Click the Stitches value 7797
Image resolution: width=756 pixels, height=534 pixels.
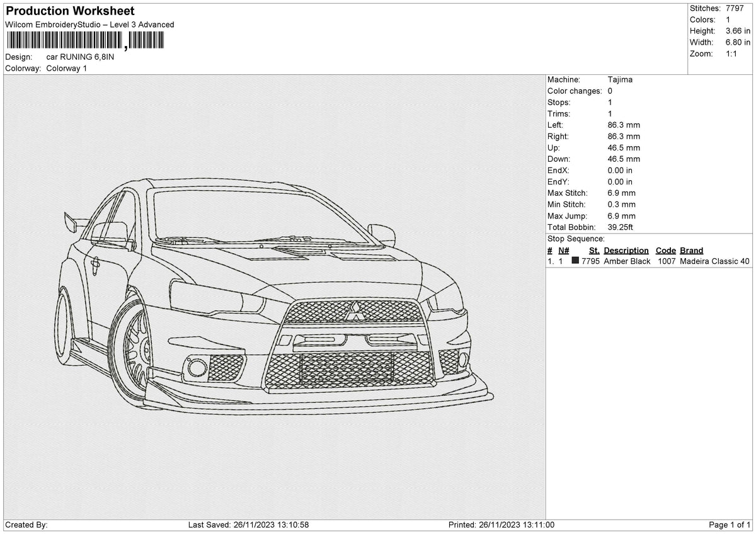[735, 8]
